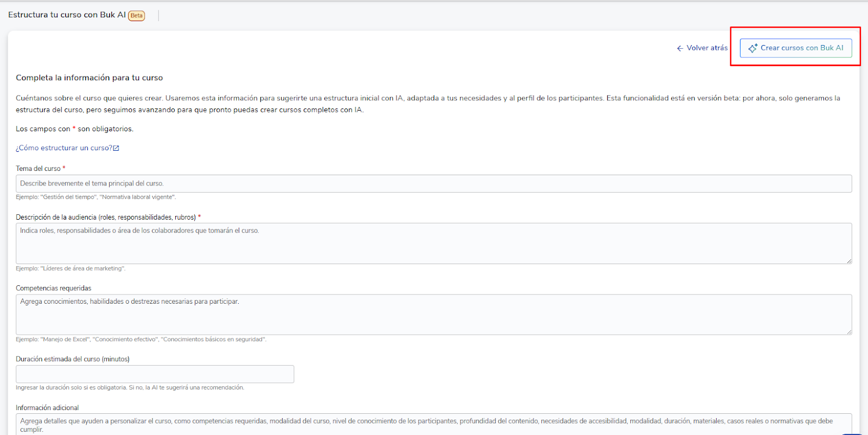Click into the Descripción de la audiencia textarea

(433, 244)
